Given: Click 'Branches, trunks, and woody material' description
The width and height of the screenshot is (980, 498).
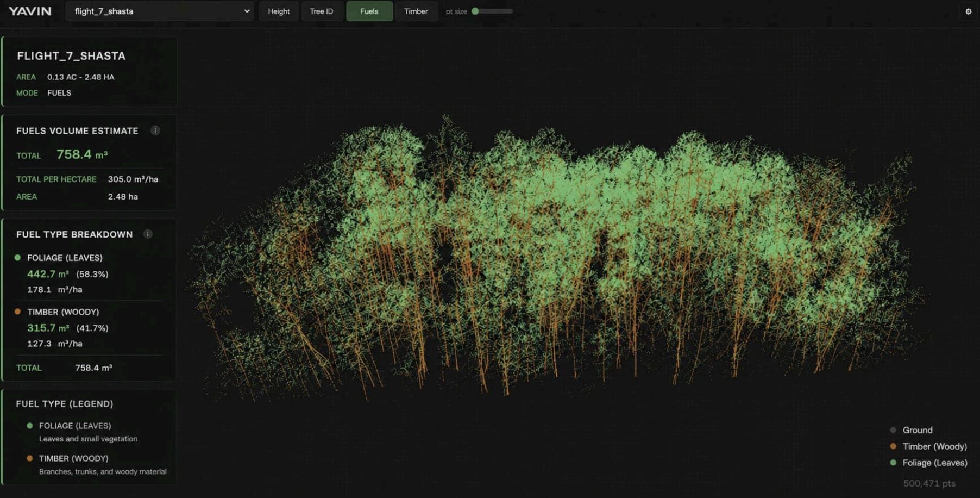Looking at the screenshot, I should (x=103, y=471).
